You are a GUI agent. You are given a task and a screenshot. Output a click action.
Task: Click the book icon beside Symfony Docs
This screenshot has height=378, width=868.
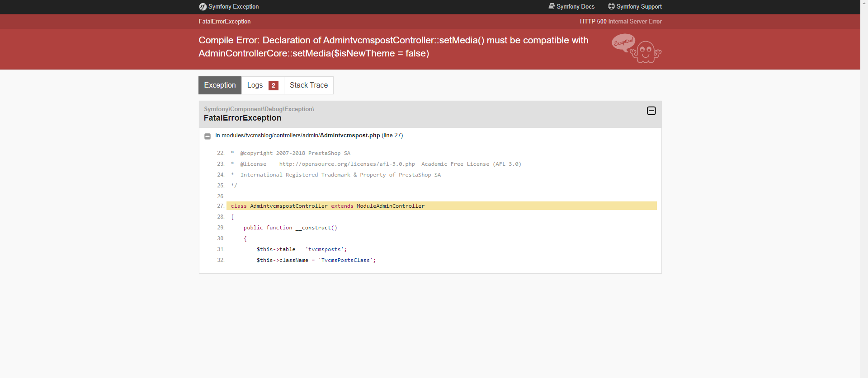point(552,6)
